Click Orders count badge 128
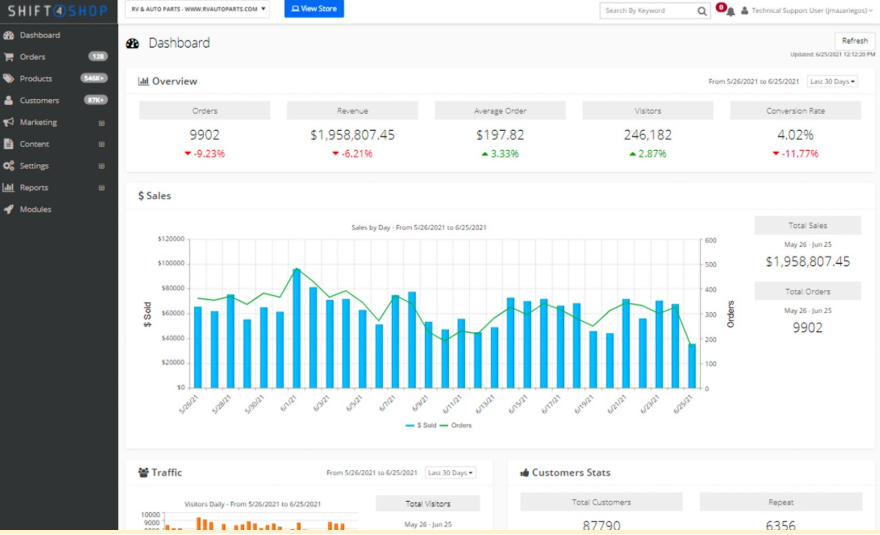 point(98,56)
